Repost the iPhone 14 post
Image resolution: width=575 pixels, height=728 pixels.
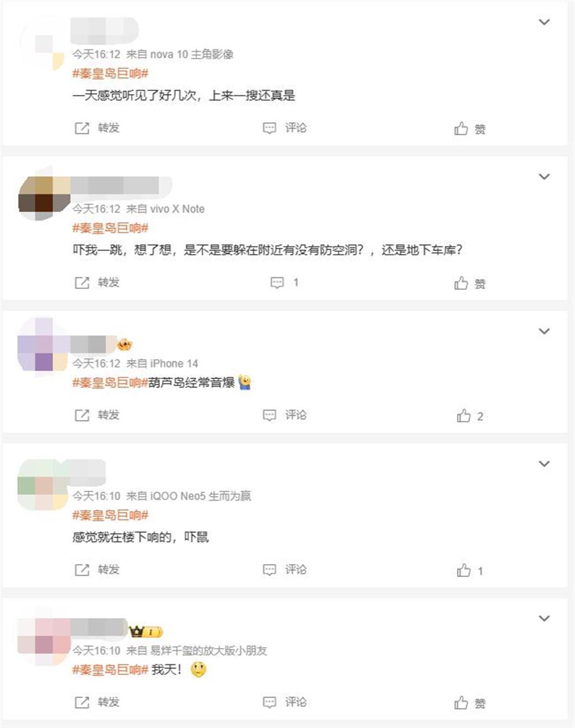[97, 415]
